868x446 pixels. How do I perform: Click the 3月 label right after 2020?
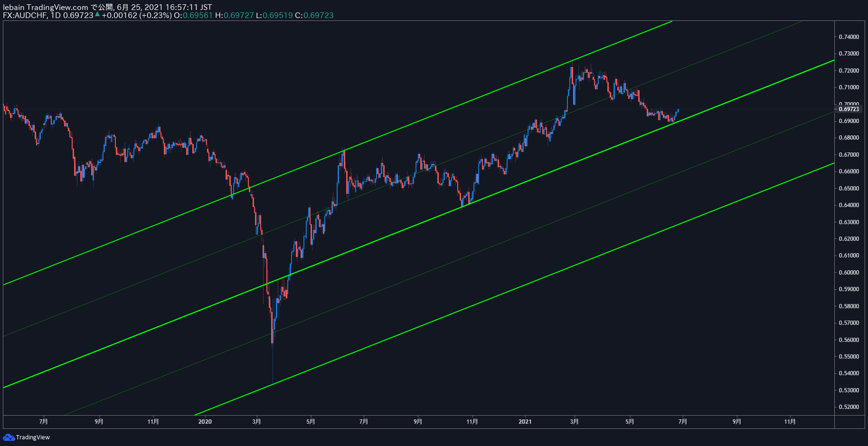(x=257, y=422)
